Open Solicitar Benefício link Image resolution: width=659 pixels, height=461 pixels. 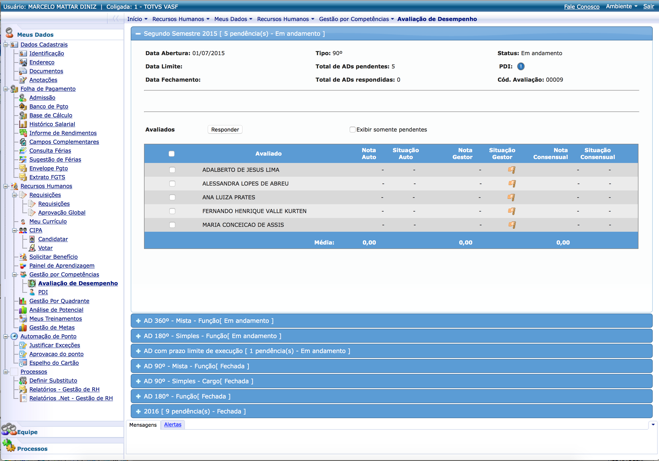pos(53,257)
